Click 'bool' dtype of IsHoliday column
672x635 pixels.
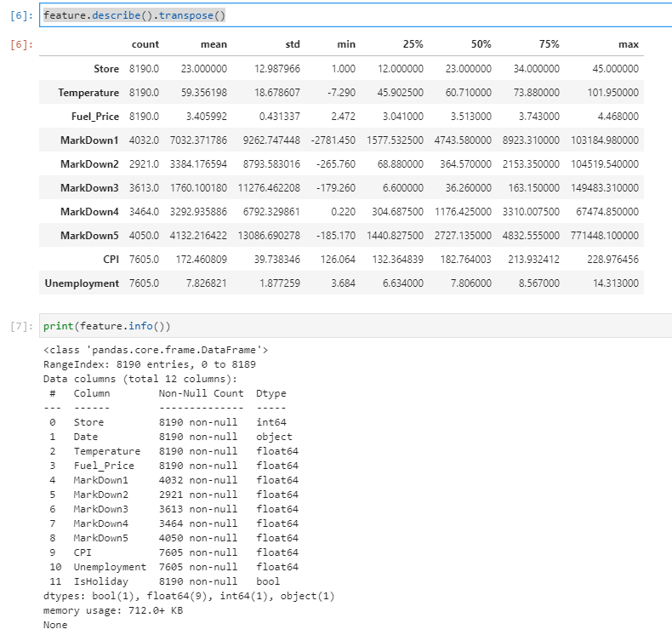[268, 581]
